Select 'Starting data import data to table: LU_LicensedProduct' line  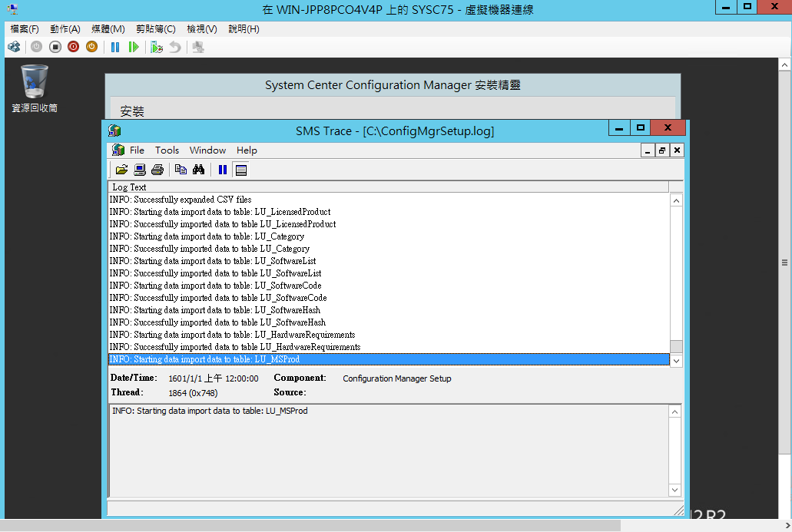point(389,211)
